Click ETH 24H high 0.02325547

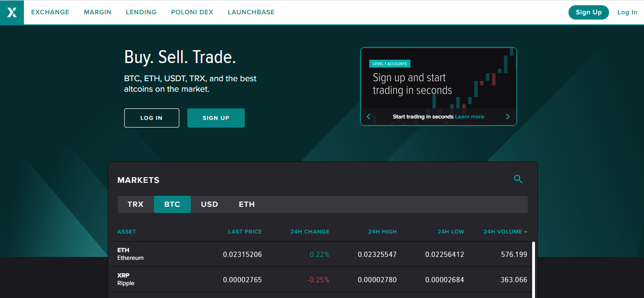click(x=377, y=255)
